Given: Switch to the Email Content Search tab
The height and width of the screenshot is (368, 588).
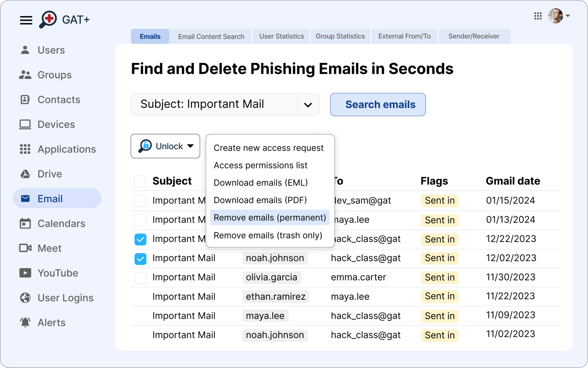Looking at the screenshot, I should (211, 36).
